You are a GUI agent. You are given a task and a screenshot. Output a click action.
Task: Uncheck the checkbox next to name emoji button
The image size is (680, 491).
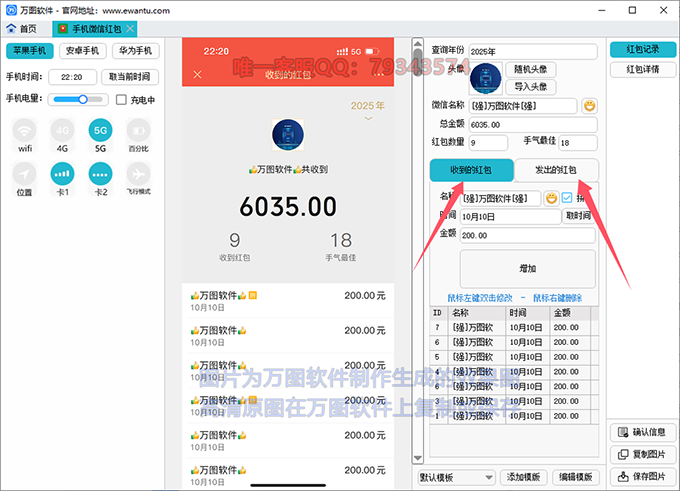567,198
